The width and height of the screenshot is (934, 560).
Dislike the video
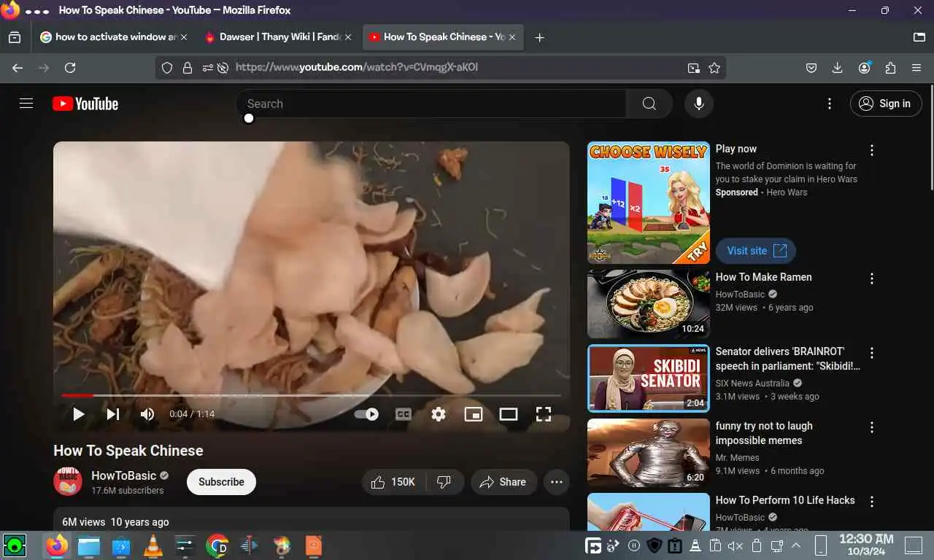pyautogui.click(x=444, y=482)
